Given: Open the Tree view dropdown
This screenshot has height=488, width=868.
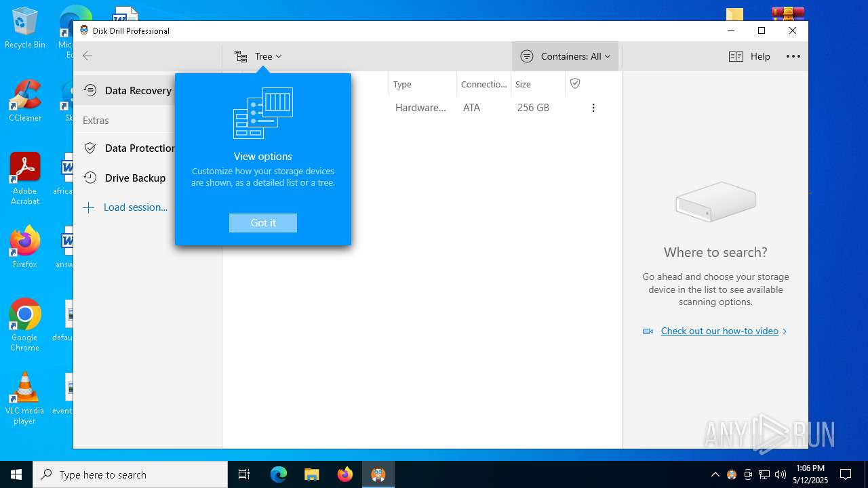Looking at the screenshot, I should coord(258,56).
